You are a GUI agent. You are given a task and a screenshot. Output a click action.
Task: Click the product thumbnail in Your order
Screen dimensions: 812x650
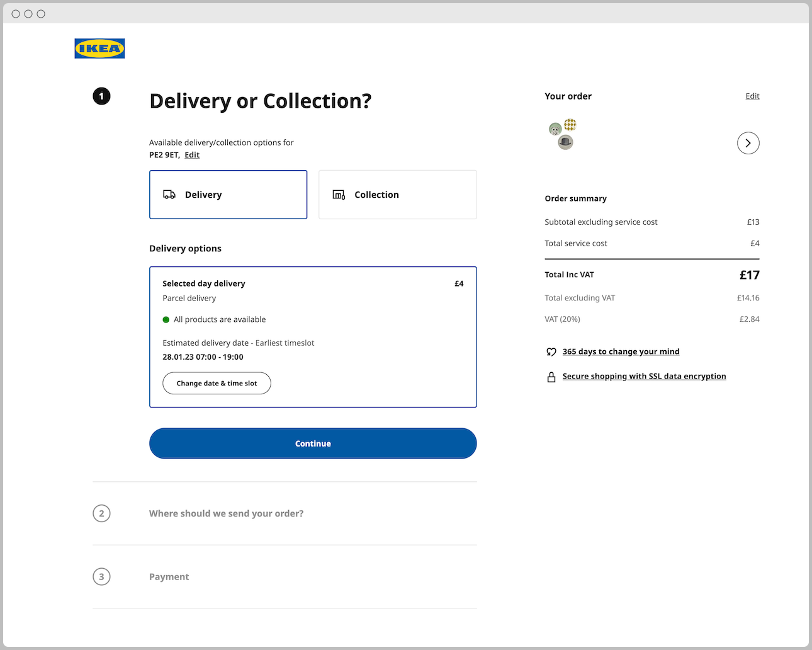[563, 134]
